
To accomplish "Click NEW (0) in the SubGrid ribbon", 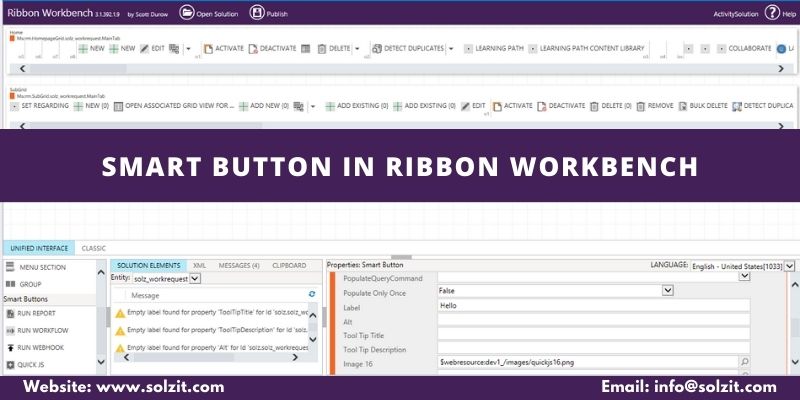I will pos(91,106).
